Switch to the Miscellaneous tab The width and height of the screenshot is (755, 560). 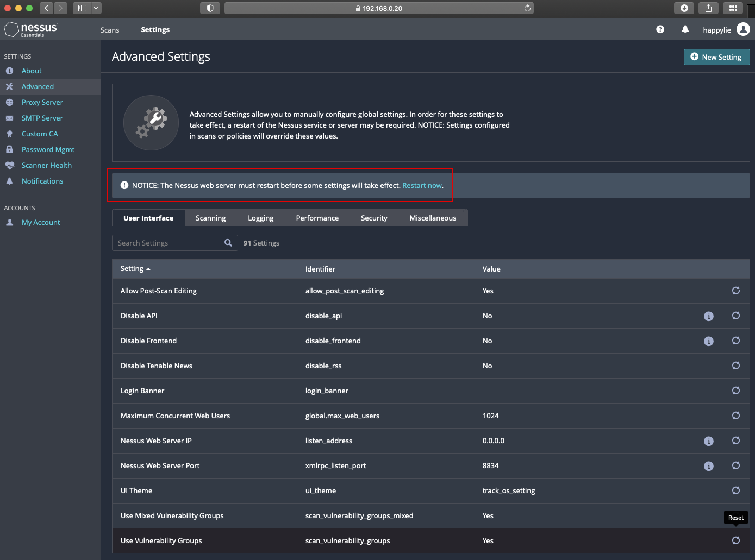433,218
